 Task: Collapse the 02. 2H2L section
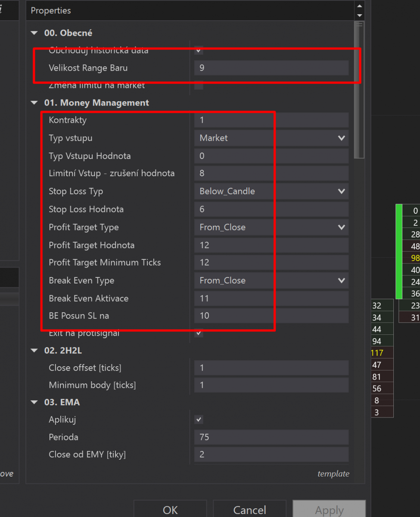(34, 351)
